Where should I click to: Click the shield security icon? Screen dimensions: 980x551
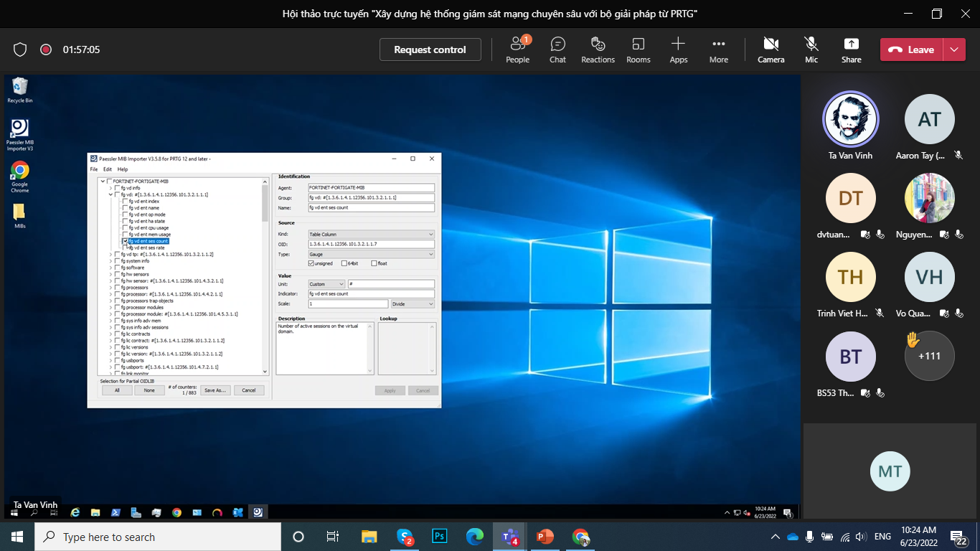[x=20, y=50]
